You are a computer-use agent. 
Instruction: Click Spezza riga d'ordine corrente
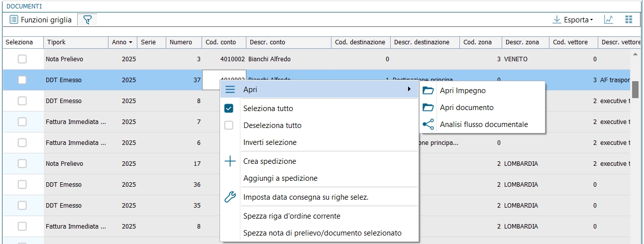[x=292, y=216]
